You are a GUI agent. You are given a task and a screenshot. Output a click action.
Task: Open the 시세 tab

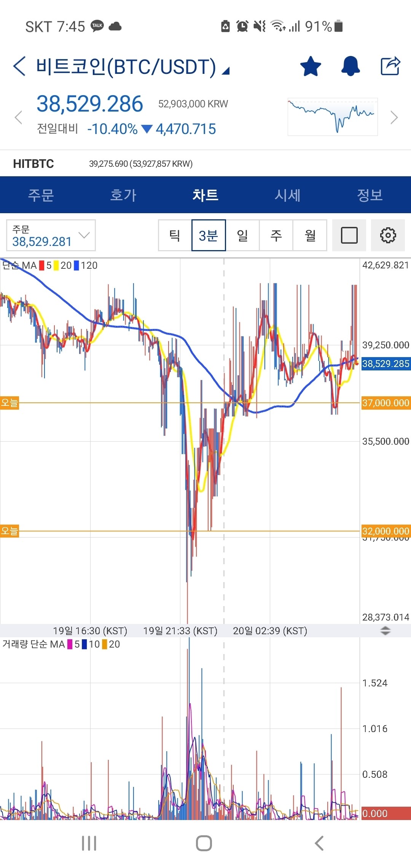[288, 195]
